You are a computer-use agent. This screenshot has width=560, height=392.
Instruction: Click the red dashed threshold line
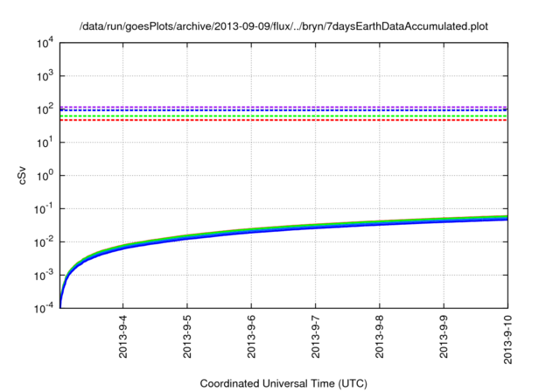click(283, 121)
